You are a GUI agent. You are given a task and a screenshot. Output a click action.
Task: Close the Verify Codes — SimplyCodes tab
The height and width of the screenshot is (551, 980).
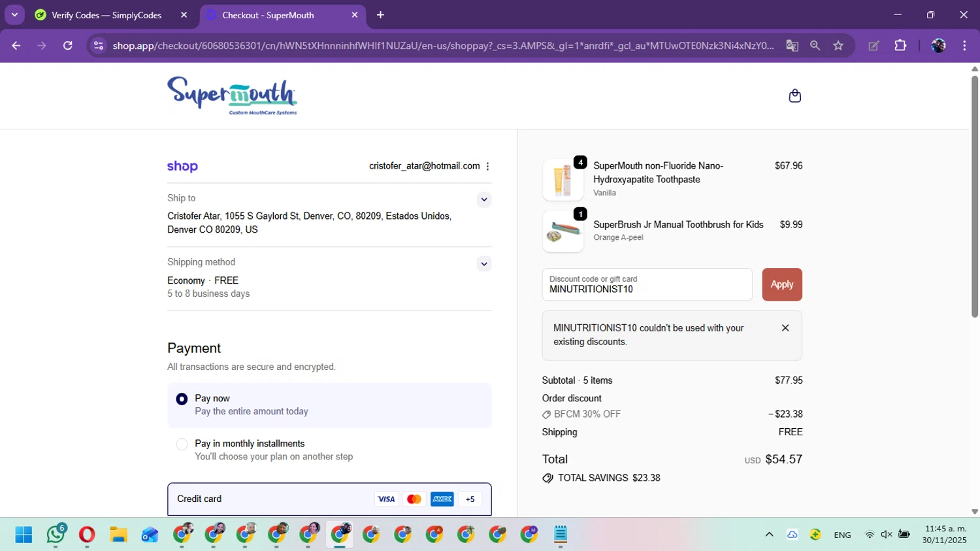184,14
